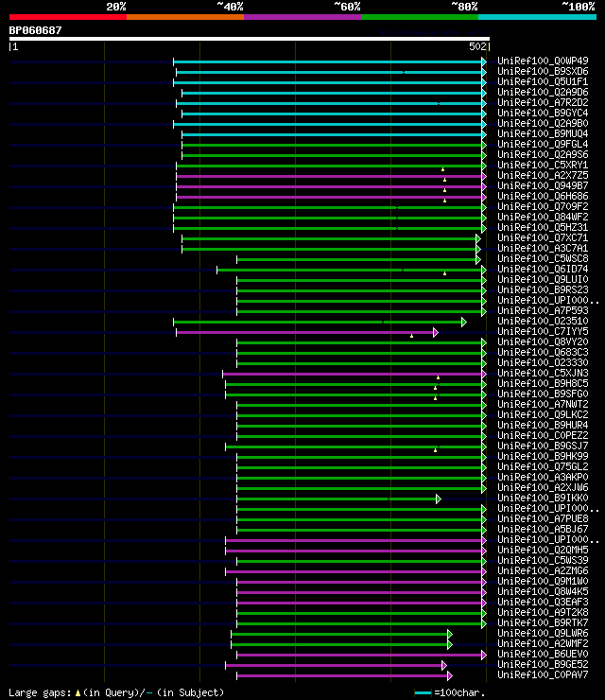
Task: Select the UniRef100_Q75GL2 label
Action: click(543, 466)
